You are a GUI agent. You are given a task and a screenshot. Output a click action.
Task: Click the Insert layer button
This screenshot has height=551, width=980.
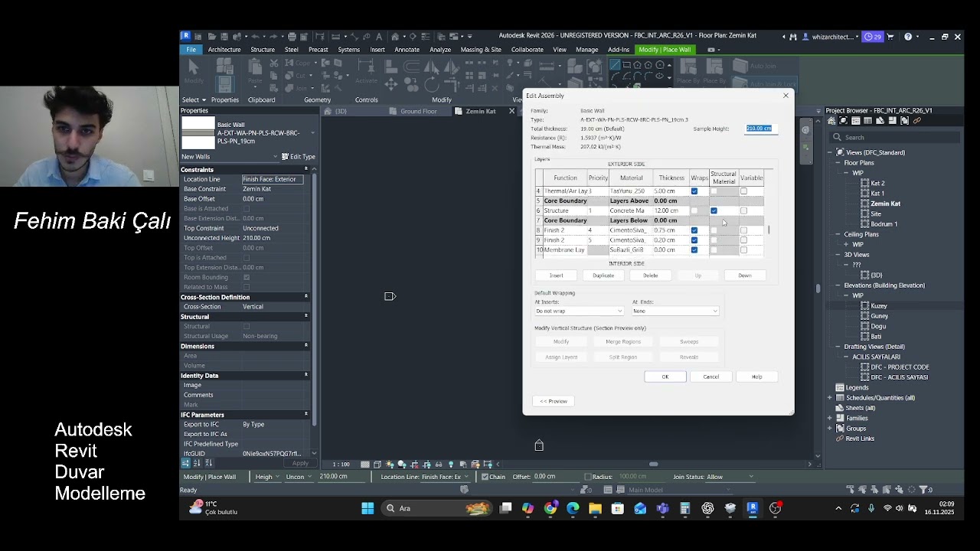click(556, 275)
